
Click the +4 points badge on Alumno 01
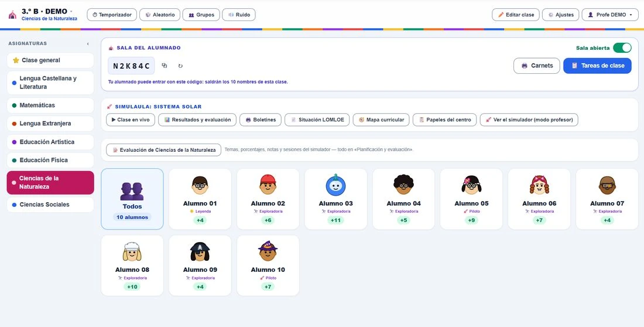(x=200, y=220)
